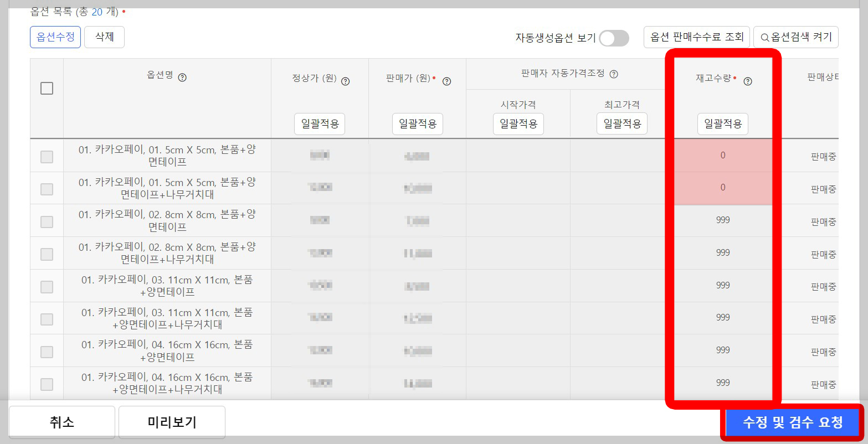
Task: Click 일괄적용 under the 판매가 column
Action: 417,124
